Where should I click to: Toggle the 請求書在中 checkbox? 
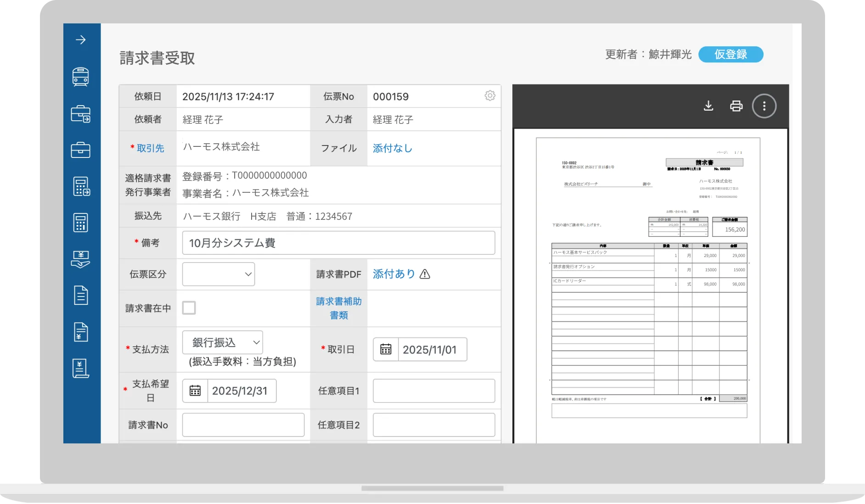pyautogui.click(x=189, y=308)
